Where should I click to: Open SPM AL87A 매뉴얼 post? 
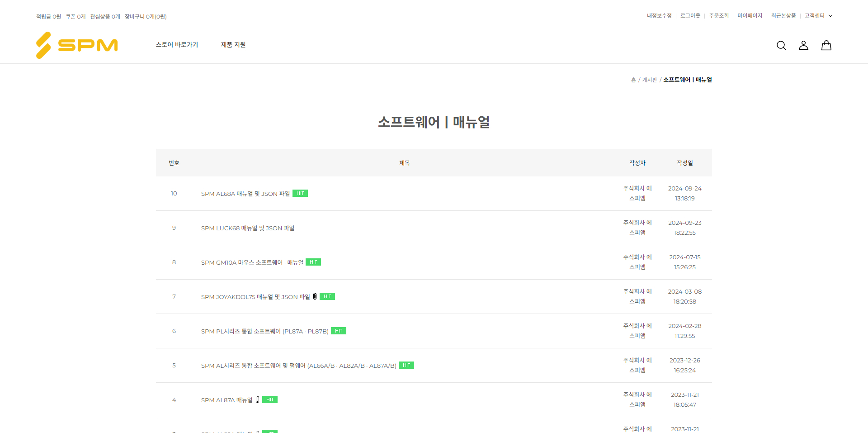click(x=227, y=400)
